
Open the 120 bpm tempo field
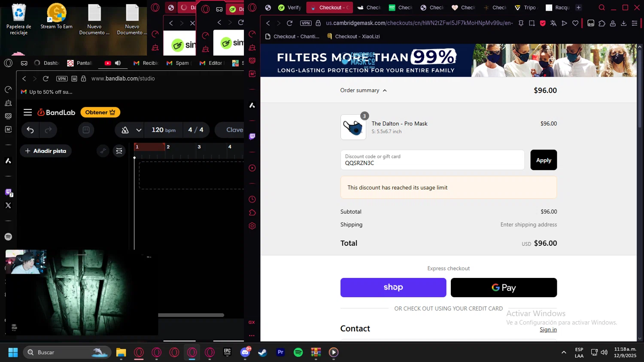click(164, 130)
